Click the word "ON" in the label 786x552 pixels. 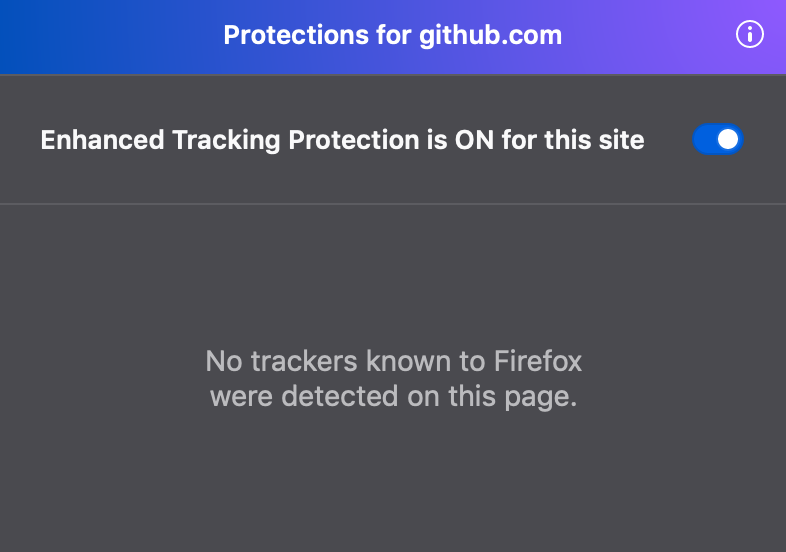tap(475, 140)
